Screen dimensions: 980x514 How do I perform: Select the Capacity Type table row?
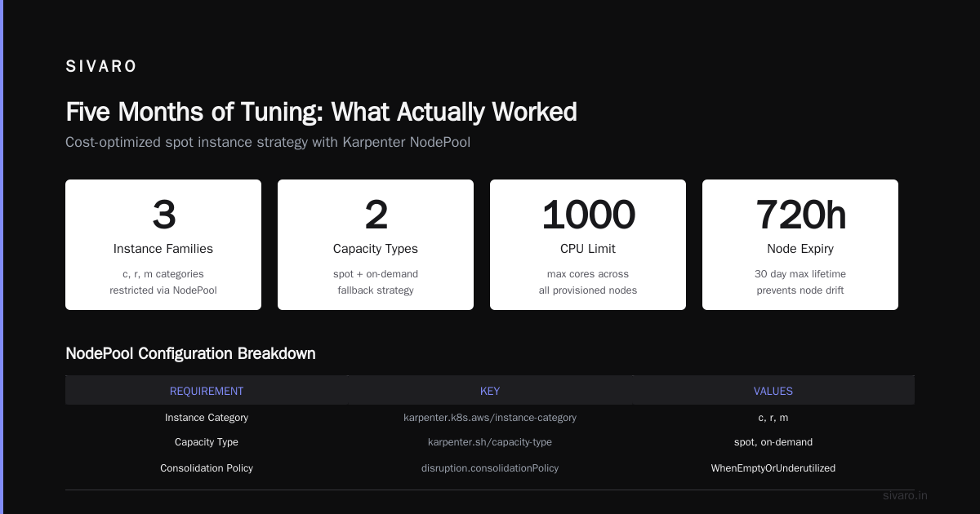[490, 442]
